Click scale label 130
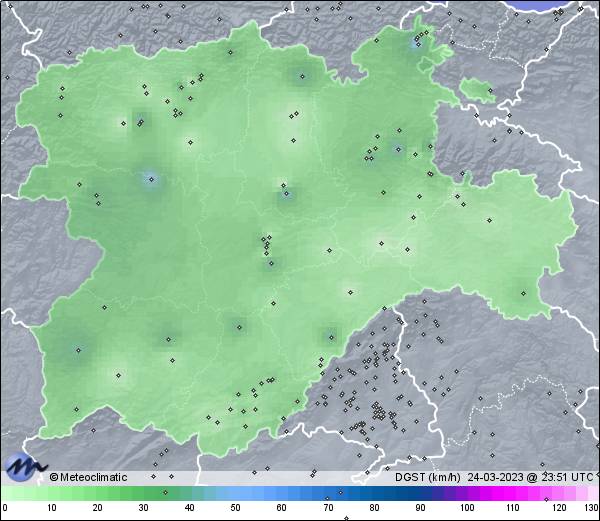 (592, 508)
